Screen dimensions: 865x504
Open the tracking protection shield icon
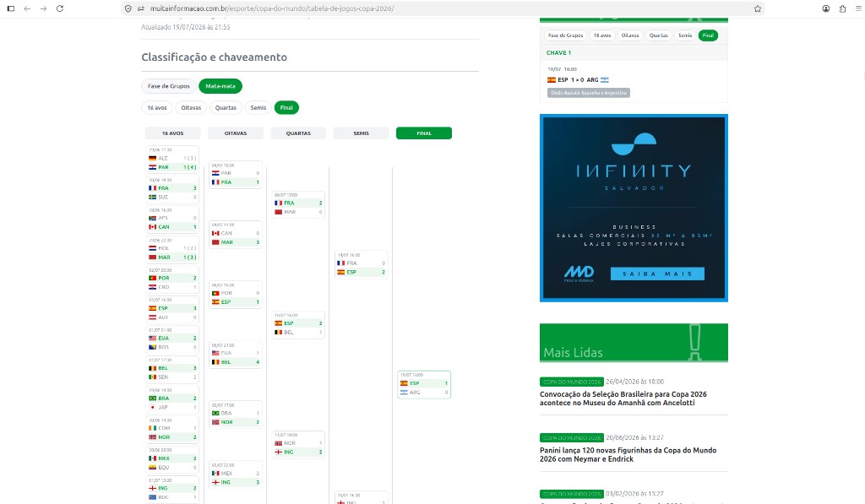[128, 8]
